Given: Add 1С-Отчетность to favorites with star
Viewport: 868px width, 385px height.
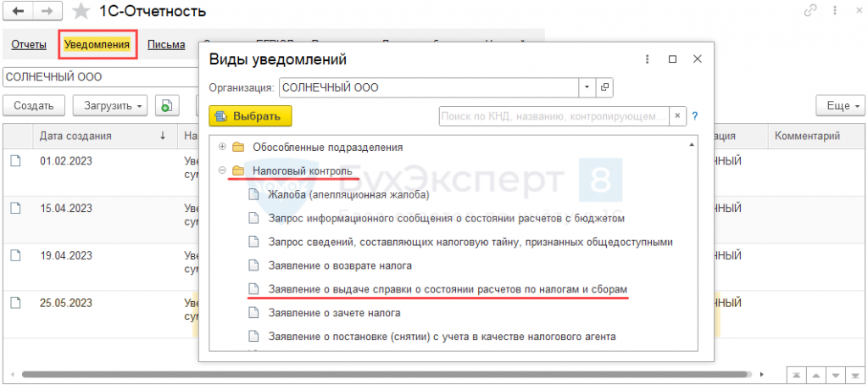Looking at the screenshot, I should [81, 12].
